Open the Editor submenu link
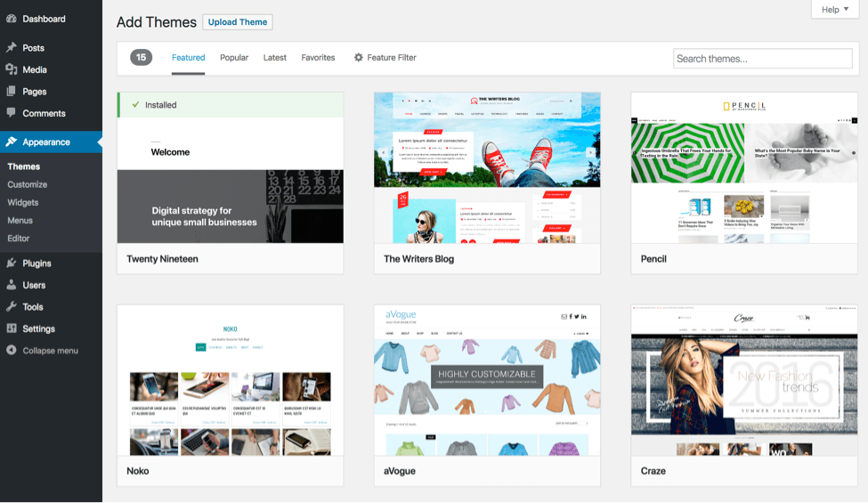The image size is (868, 503). (x=19, y=238)
